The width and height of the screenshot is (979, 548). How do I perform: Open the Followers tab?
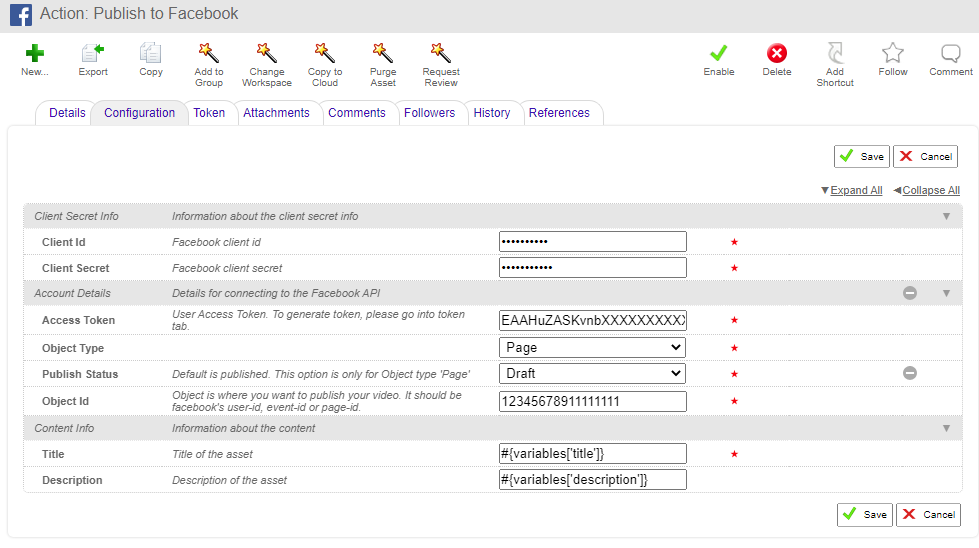pyautogui.click(x=430, y=113)
